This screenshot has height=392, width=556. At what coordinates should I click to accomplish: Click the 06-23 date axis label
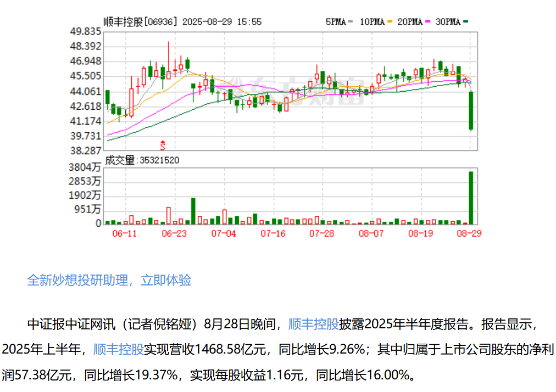coord(174,233)
